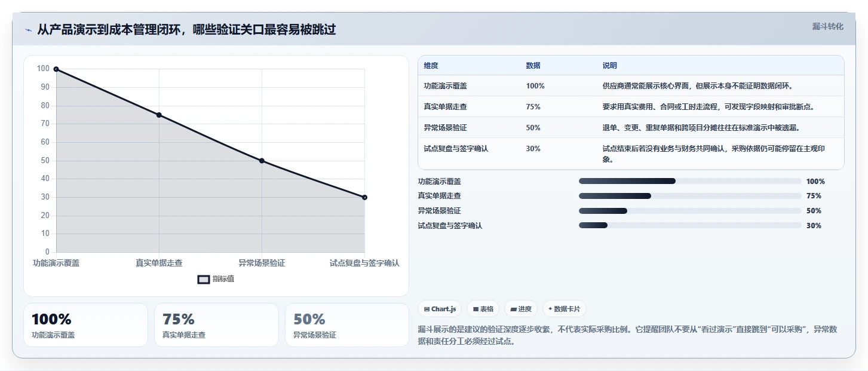This screenshot has width=868, height=371.
Task: Select the Chart.js chip
Action: tap(440, 309)
